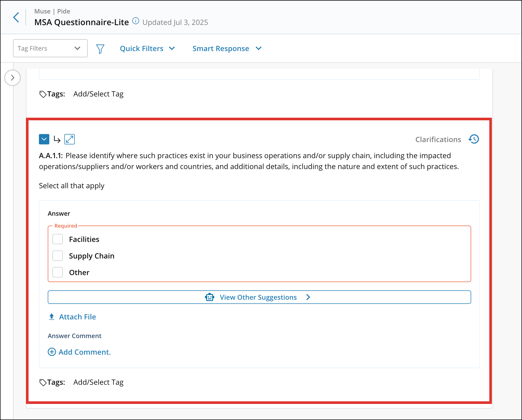Click the Clarifications link
This screenshot has height=420, width=522.
tap(438, 139)
